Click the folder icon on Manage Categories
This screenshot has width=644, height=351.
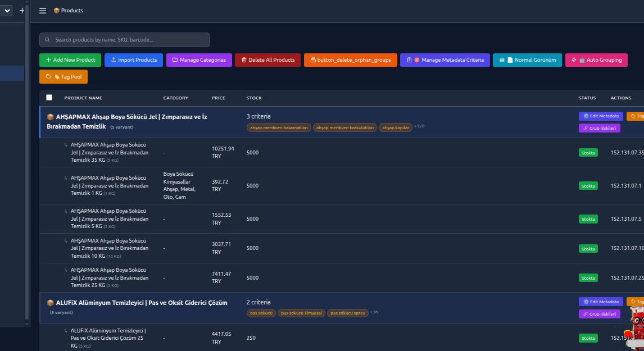tap(175, 60)
